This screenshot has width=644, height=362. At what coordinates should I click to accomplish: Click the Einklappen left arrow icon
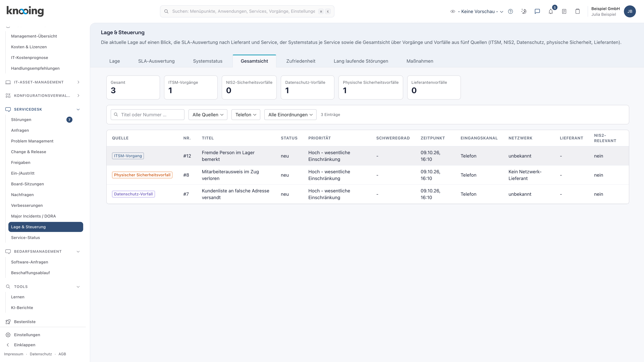[8, 345]
